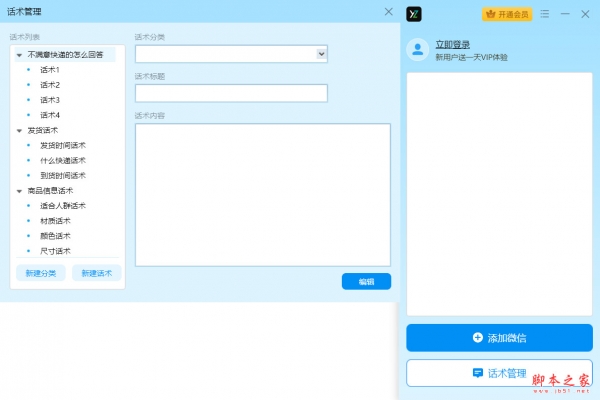Screen dimensions: 600x400
Task: Collapse the 发货话术 category
Action: coord(19,130)
